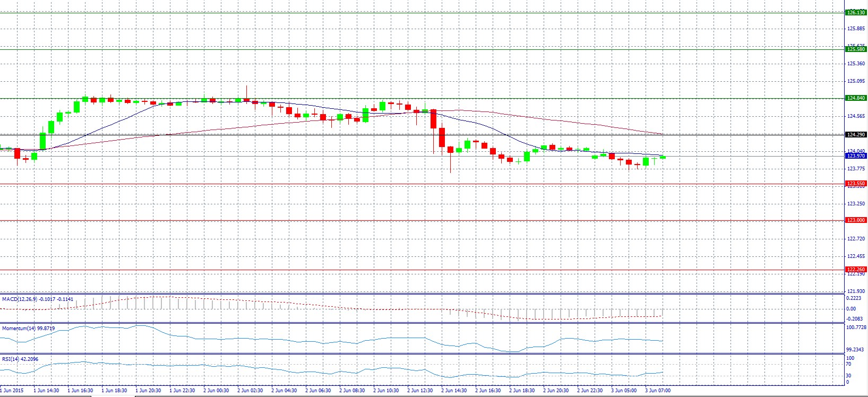Click the 2 Jun 20:30 time label
This screenshot has width=868, height=397.
(556, 391)
